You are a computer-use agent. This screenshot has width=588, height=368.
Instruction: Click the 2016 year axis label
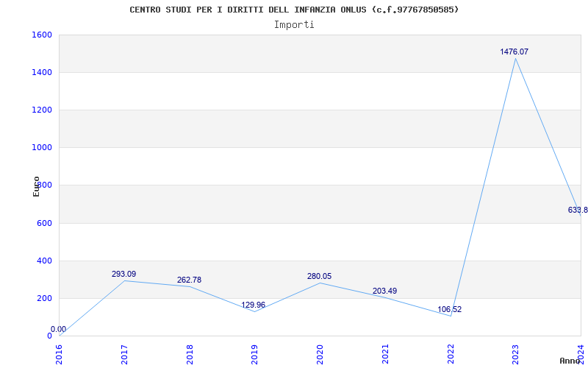[60, 353]
